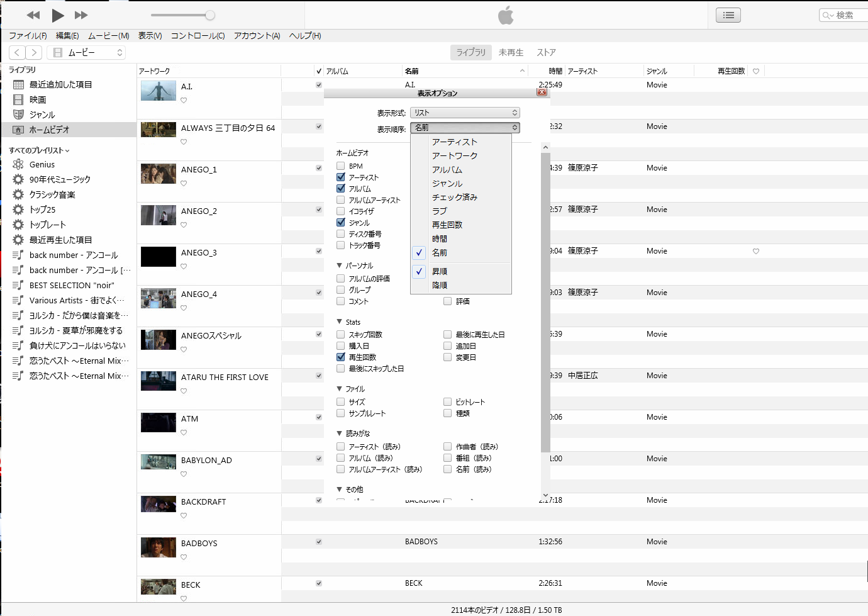Enable the ビットレート checkbox
The image size is (868, 616).
[448, 402]
